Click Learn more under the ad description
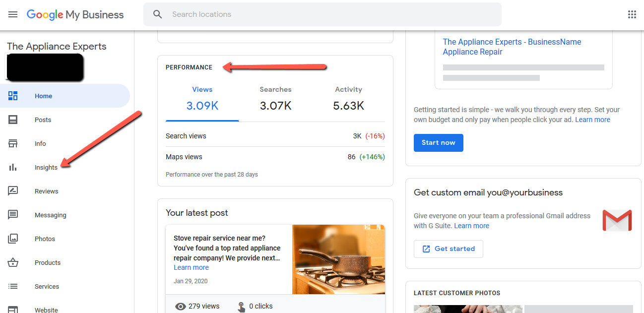This screenshot has height=313, width=644. (x=592, y=120)
